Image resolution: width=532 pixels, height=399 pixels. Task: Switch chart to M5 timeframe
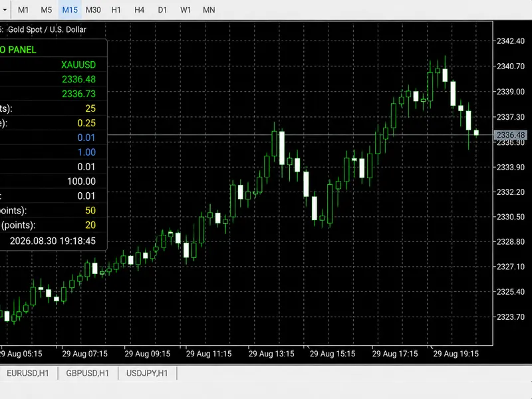coord(46,10)
